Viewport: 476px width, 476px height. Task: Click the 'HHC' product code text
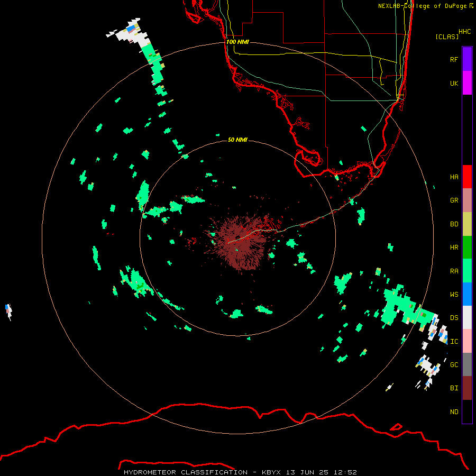(x=464, y=32)
